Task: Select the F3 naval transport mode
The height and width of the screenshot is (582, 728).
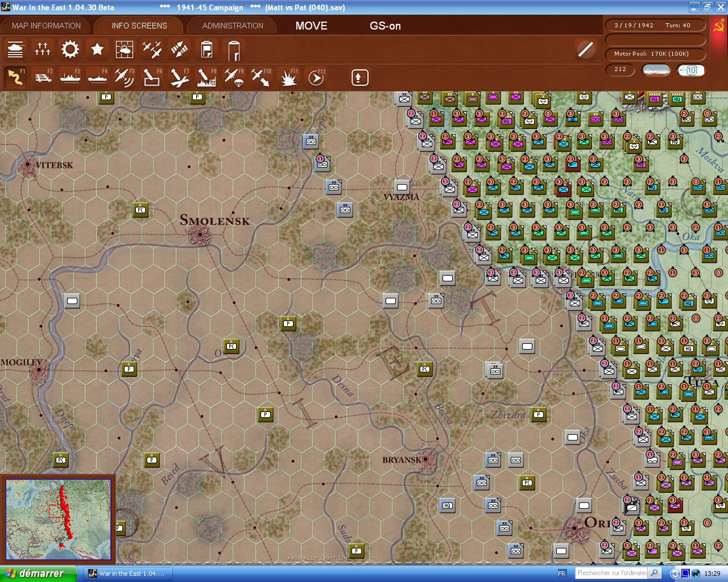Action: pyautogui.click(x=70, y=77)
